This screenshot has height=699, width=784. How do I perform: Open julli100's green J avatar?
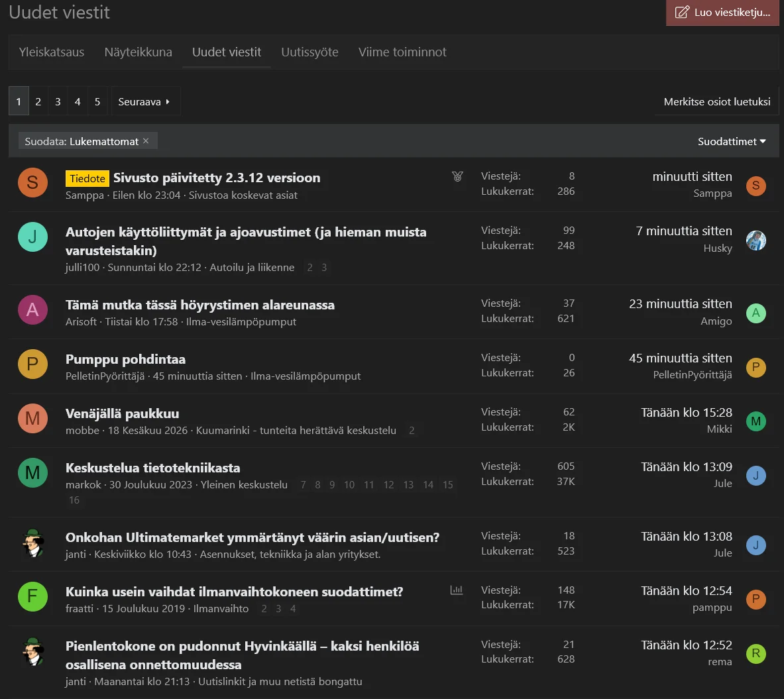pyautogui.click(x=32, y=237)
